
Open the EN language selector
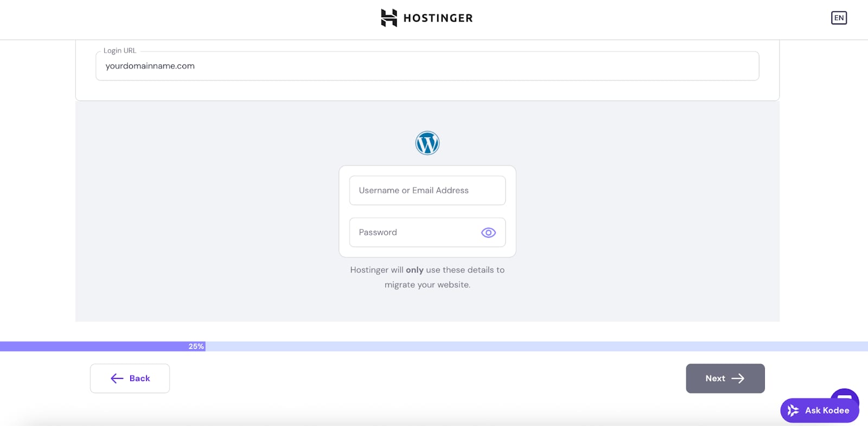(x=839, y=18)
